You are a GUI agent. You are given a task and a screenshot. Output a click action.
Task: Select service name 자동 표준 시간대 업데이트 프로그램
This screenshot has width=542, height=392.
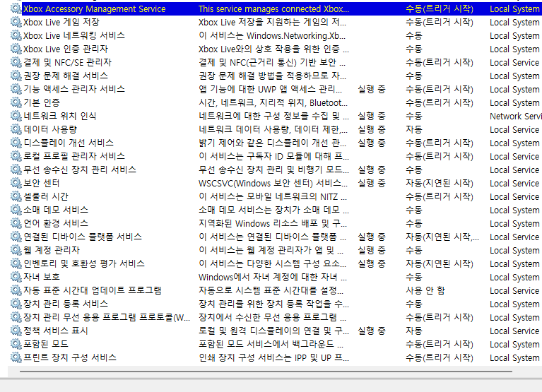93,290
